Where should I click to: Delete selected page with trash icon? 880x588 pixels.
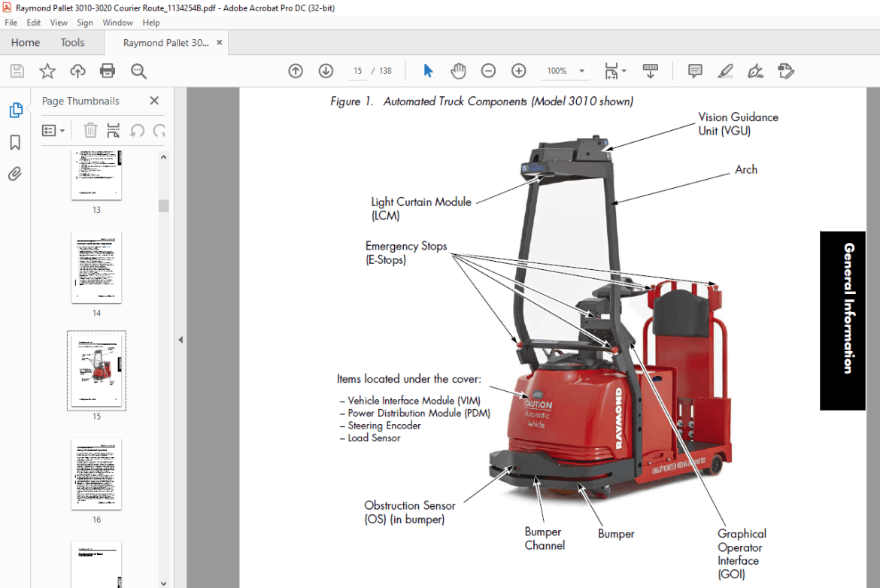pos(90,131)
